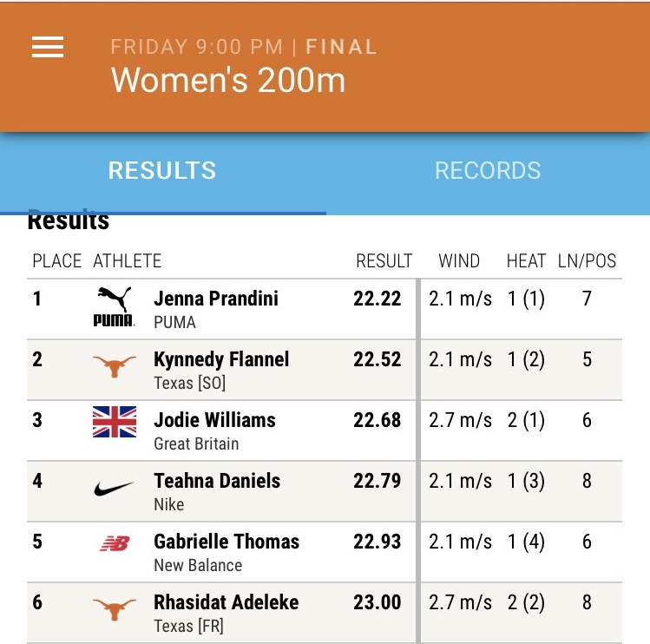Select athlete Jodie Williams

[x=214, y=420]
